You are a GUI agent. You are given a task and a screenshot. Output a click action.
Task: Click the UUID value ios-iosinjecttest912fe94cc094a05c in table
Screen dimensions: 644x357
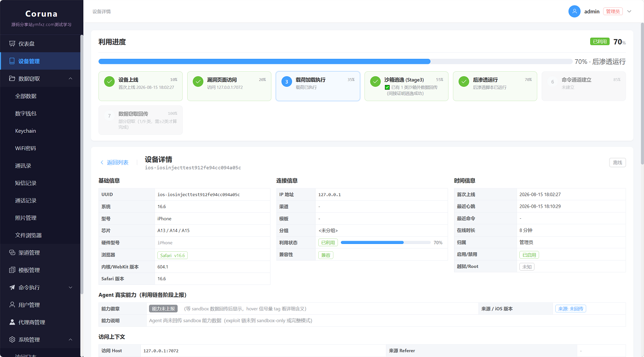pyautogui.click(x=199, y=195)
